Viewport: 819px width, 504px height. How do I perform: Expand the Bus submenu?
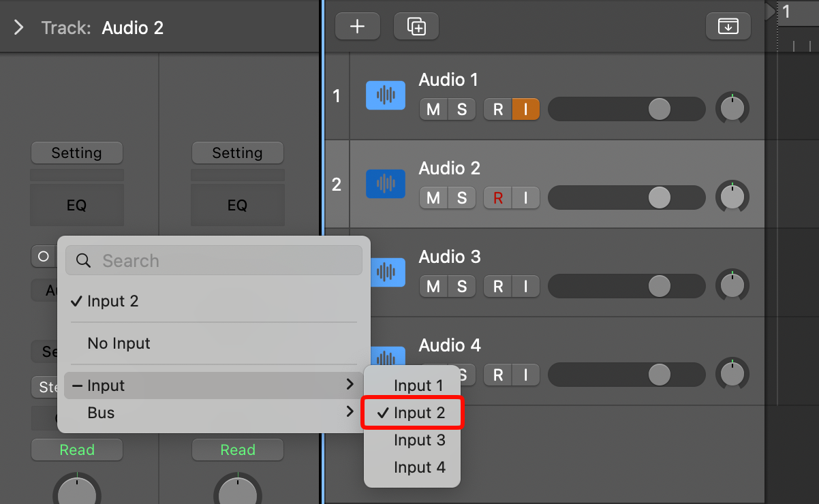pyautogui.click(x=211, y=413)
